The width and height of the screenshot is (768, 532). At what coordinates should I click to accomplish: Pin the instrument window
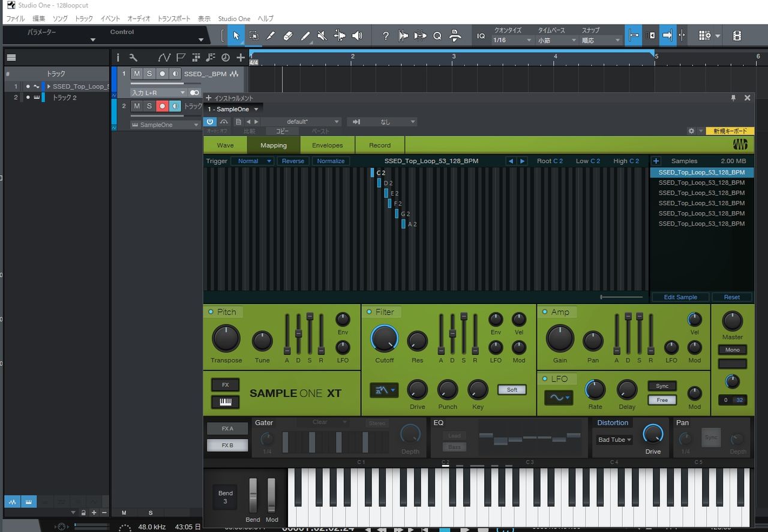click(x=733, y=98)
